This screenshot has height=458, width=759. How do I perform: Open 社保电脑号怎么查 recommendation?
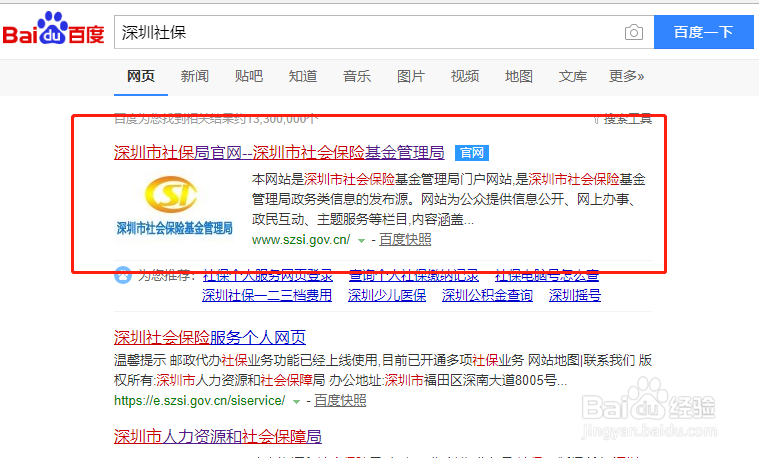pyautogui.click(x=547, y=275)
